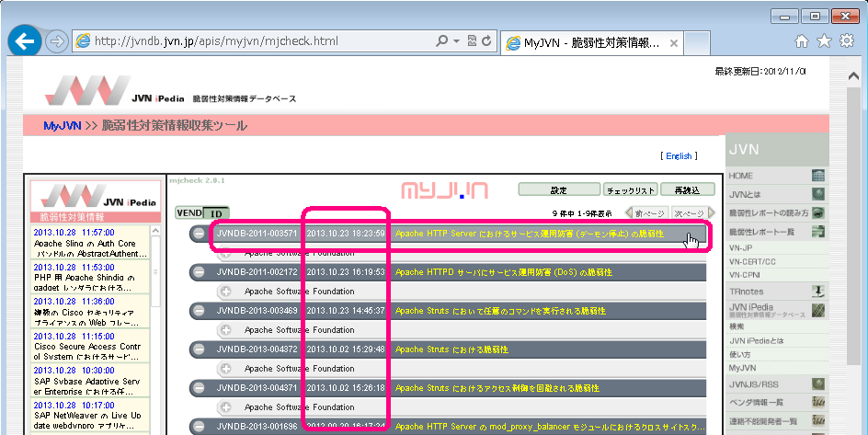The width and height of the screenshot is (868, 435).
Task: Open feed item 2013.10.28 10:17:00 SAP NetWeaver
Action: (90, 415)
